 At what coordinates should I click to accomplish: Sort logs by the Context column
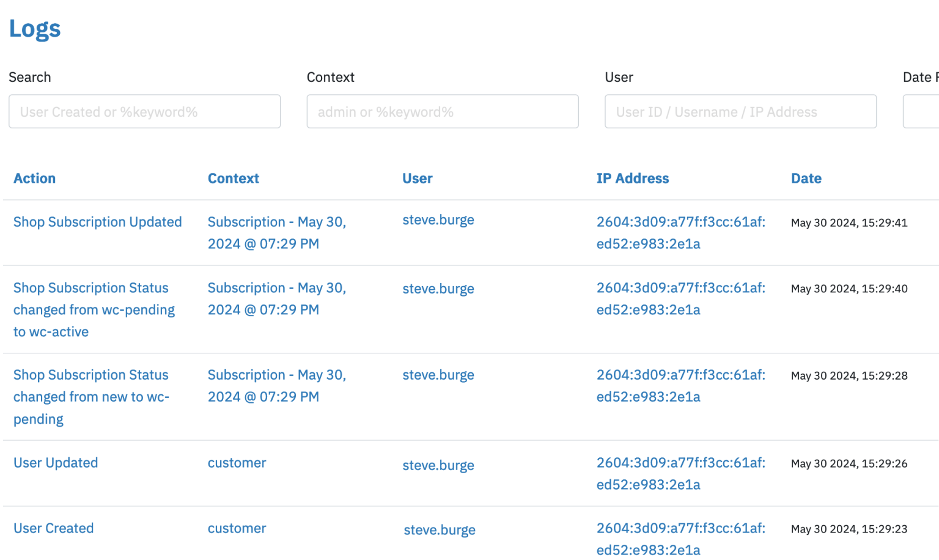(x=234, y=178)
